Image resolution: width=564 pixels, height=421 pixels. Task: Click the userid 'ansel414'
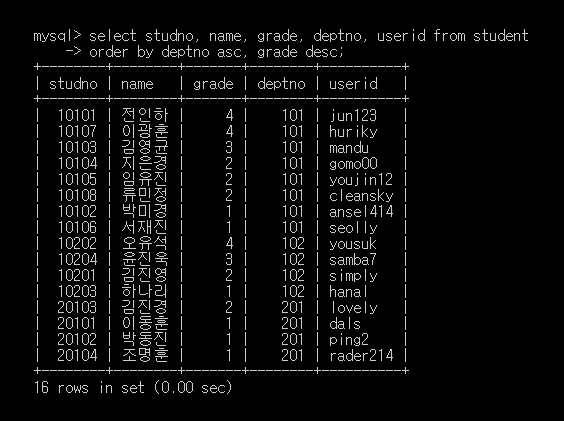pos(361,212)
